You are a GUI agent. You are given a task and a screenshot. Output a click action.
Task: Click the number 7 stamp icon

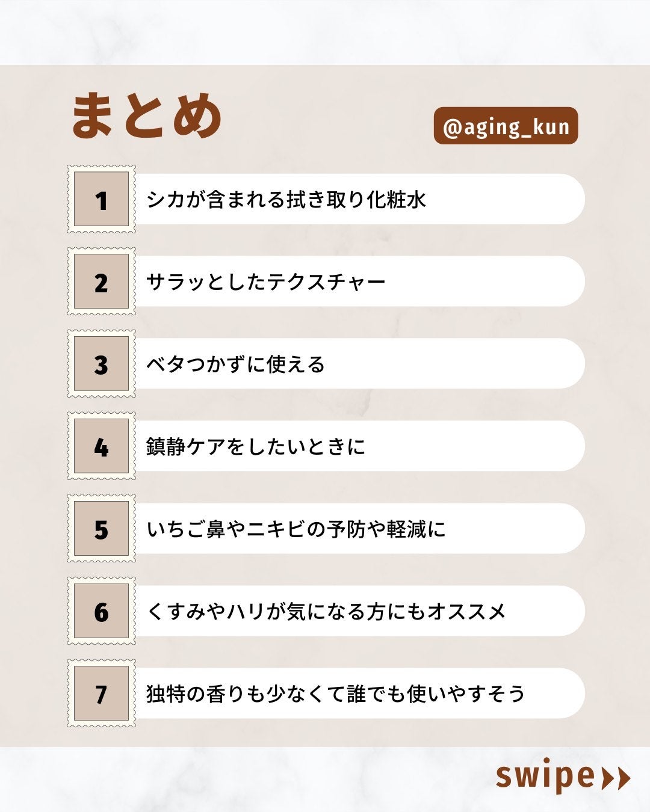click(x=101, y=694)
